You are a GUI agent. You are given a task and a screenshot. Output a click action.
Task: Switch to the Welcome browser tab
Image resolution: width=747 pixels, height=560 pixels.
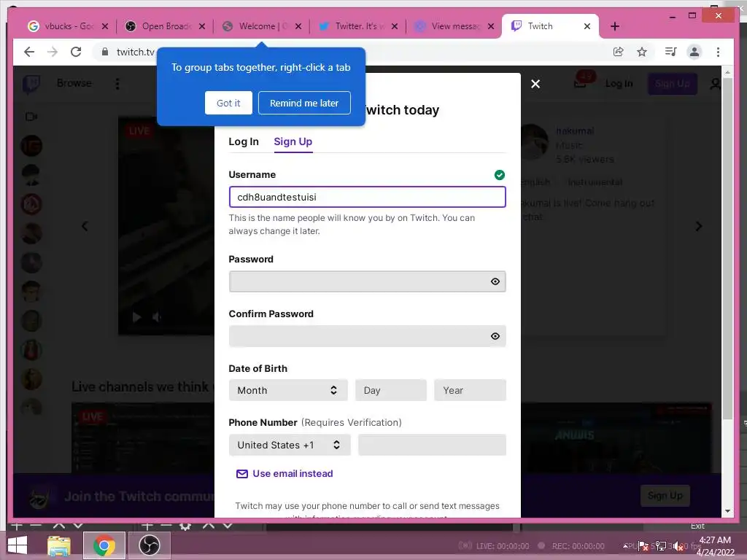coord(262,26)
